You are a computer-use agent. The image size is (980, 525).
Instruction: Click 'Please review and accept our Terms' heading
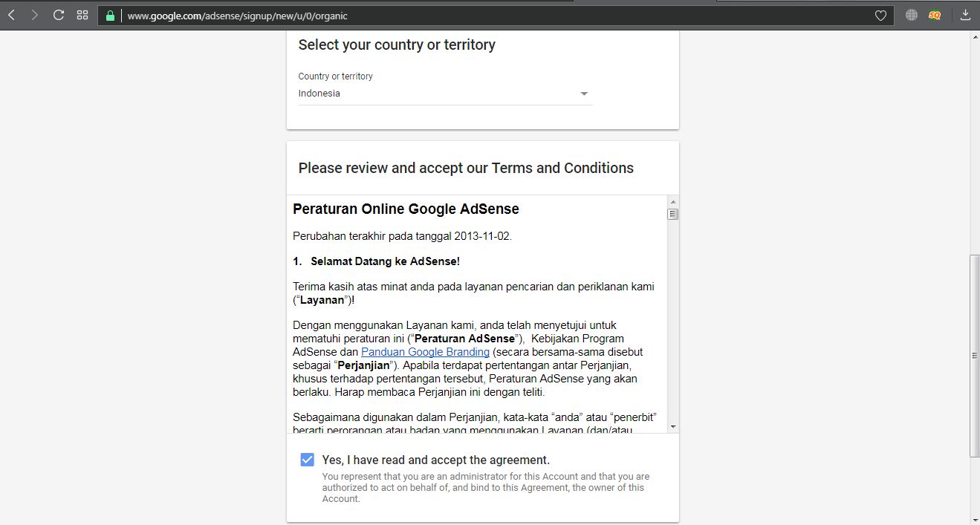466,169
